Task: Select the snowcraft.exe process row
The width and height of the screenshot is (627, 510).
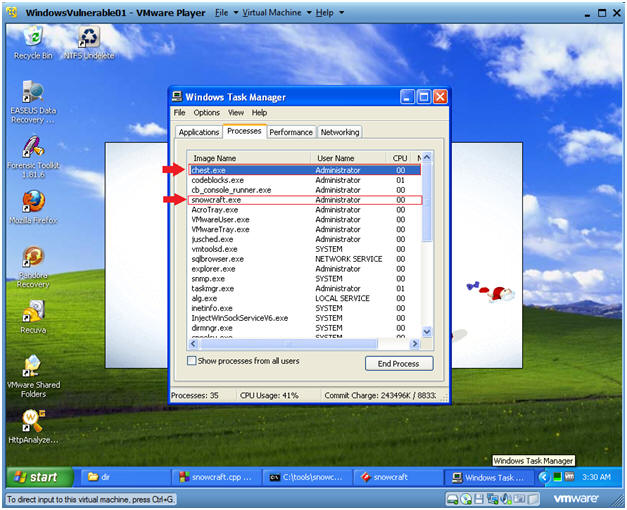Action: [305, 200]
